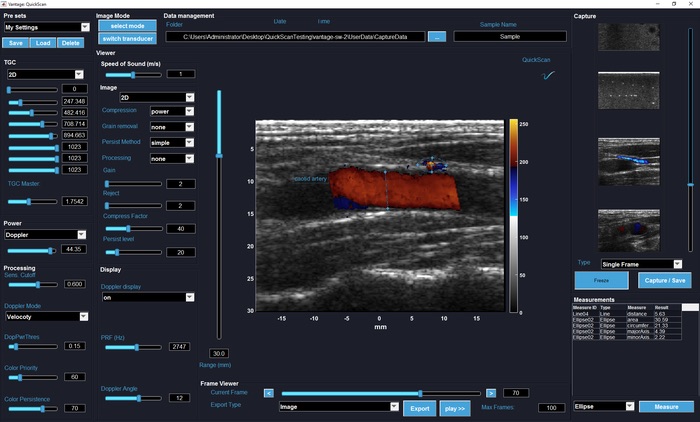Screen dimensions: 700x422
Task: Select the topmost capture thumbnail
Action: [x=629, y=37]
